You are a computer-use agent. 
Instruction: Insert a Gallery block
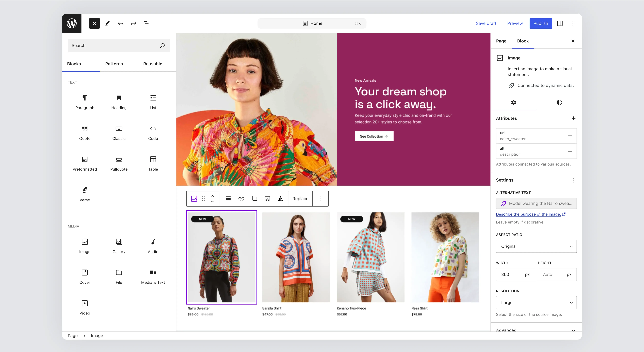[x=119, y=246]
